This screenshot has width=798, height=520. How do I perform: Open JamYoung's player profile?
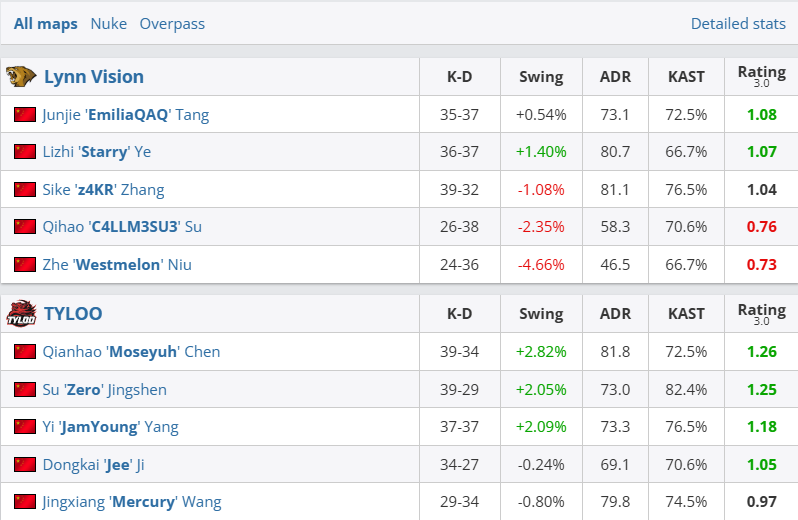point(110,427)
